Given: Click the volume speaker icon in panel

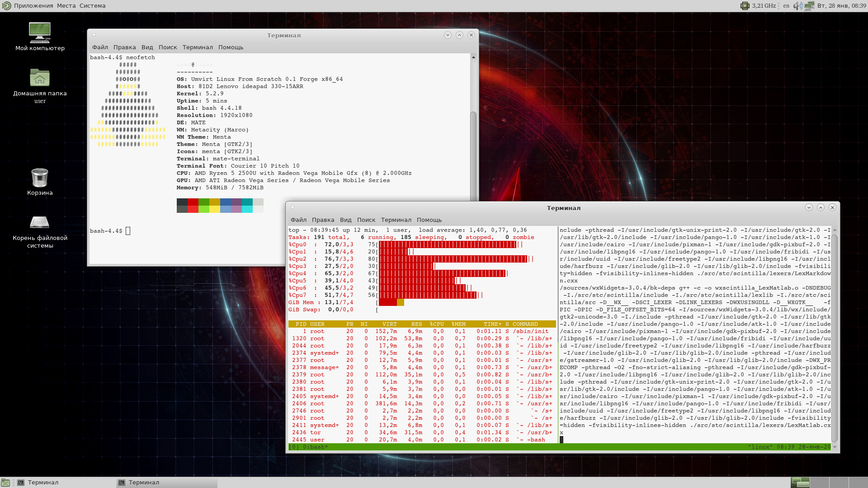Looking at the screenshot, I should (797, 6).
